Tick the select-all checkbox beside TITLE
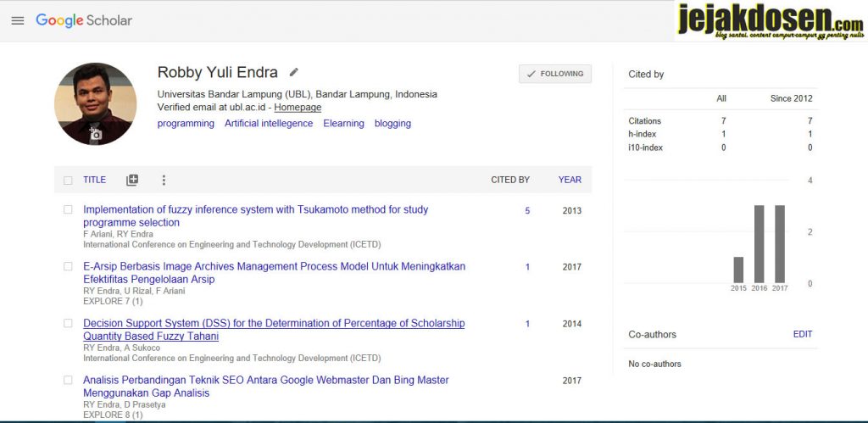This screenshot has height=423, width=868. pyautogui.click(x=68, y=181)
